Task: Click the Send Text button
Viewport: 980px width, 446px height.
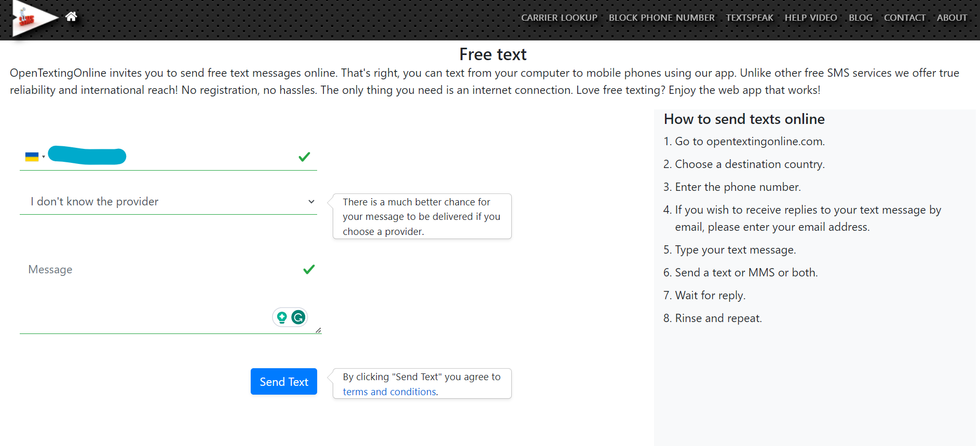Action: 284,382
